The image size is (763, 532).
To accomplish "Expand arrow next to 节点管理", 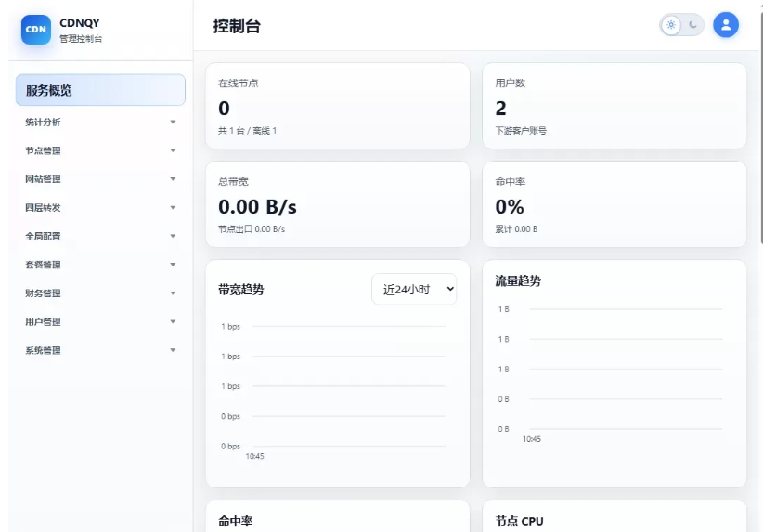I will point(173,151).
